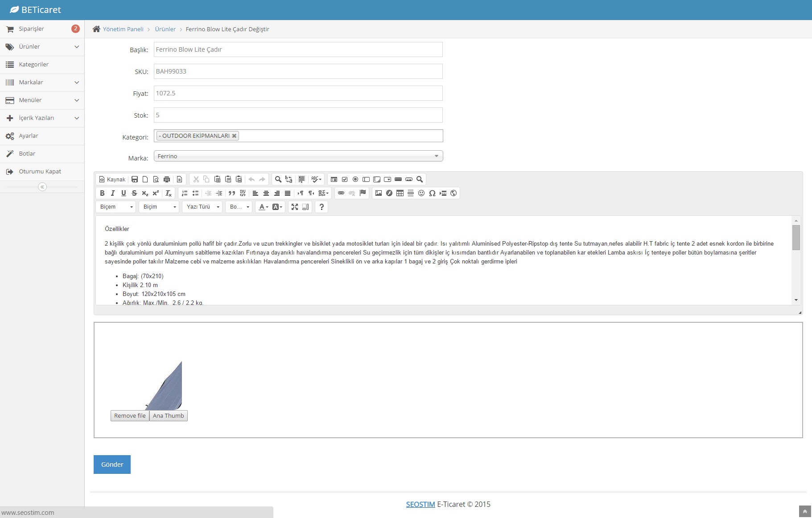Click Create Div Container icon
Viewport: 812px width, 518px height.
coord(243,193)
